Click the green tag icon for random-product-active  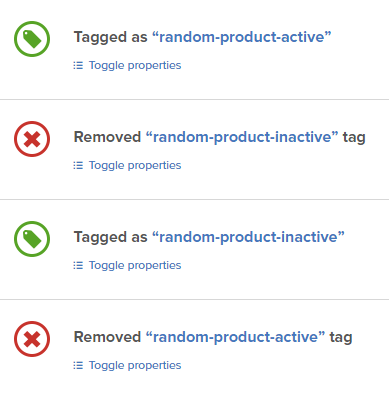[x=32, y=39]
